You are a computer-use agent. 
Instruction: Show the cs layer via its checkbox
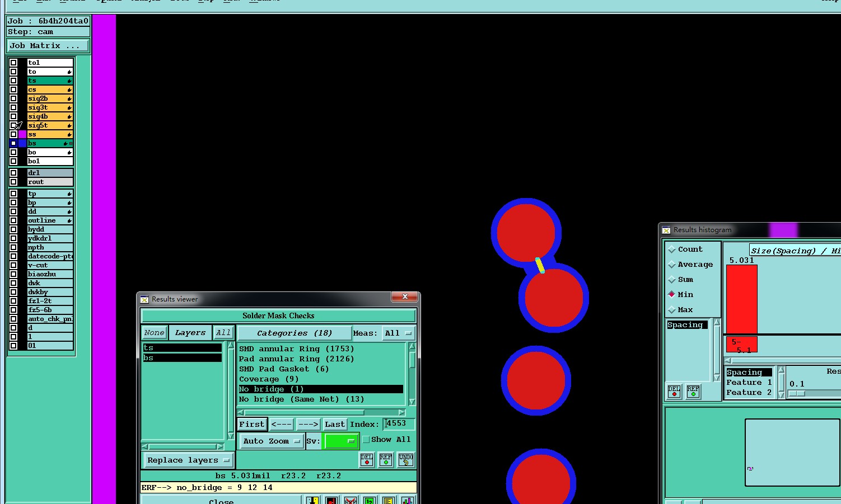coord(13,90)
